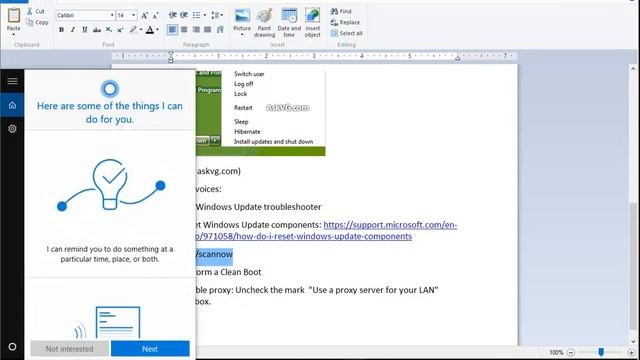Expand font color dropdown arrow
The width and height of the screenshot is (640, 360).
click(x=158, y=30)
